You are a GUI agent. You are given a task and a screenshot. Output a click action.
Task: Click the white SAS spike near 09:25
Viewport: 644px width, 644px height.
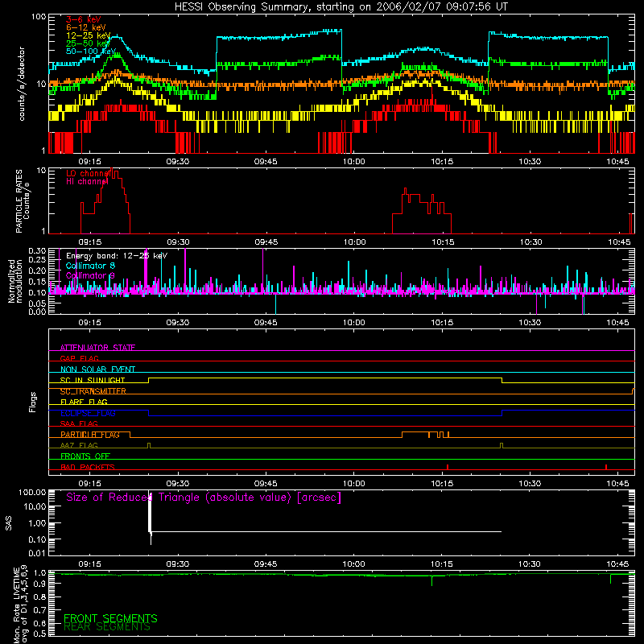(x=150, y=518)
